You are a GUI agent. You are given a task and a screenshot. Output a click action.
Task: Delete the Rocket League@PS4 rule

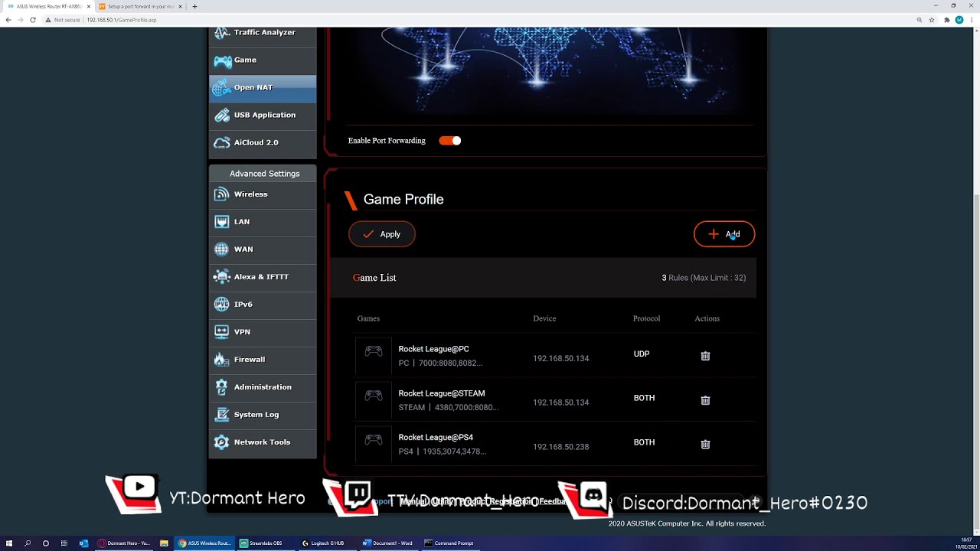[x=705, y=445]
